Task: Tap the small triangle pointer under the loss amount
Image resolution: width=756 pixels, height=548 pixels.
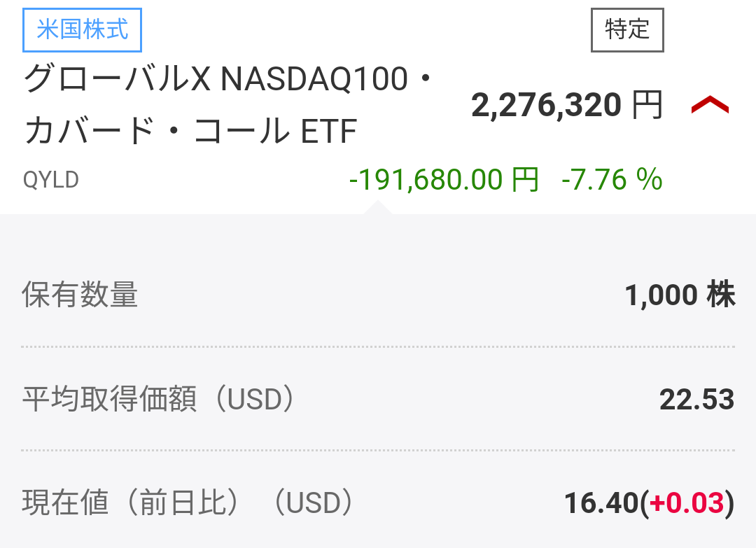Action: 377,207
